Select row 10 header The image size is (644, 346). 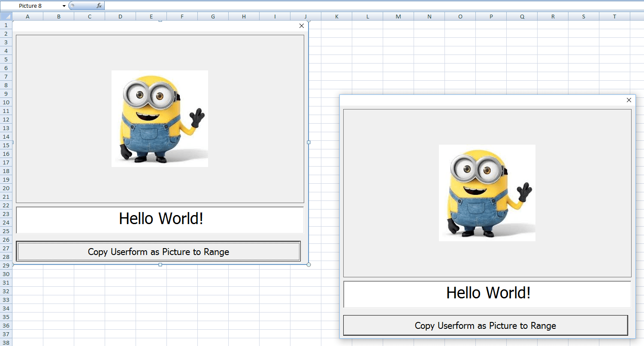(x=6, y=102)
